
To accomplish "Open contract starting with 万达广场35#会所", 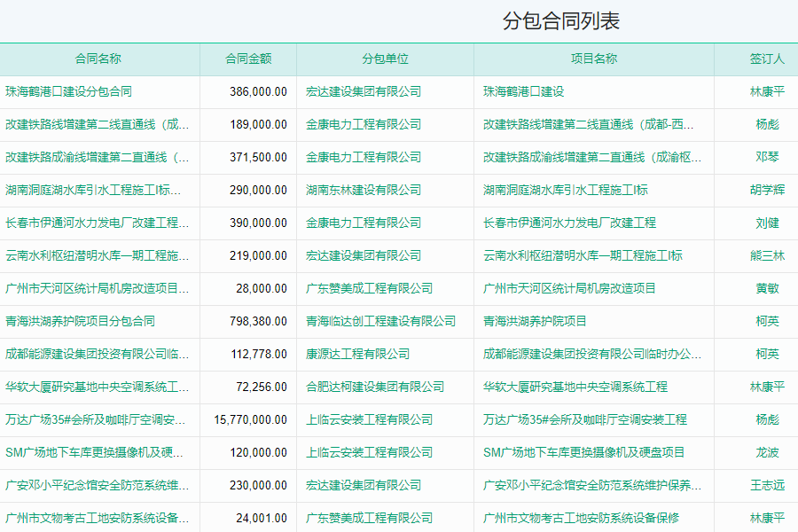I will coord(95,420).
